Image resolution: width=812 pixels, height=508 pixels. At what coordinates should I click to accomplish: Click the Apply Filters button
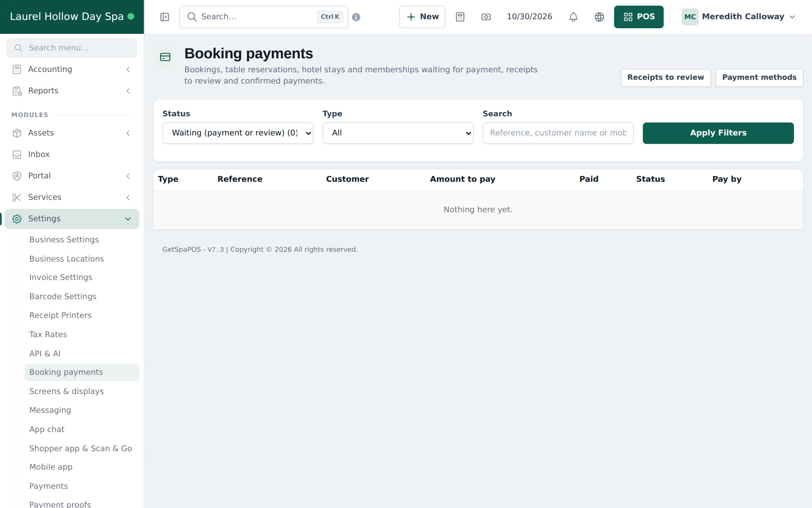click(x=718, y=133)
